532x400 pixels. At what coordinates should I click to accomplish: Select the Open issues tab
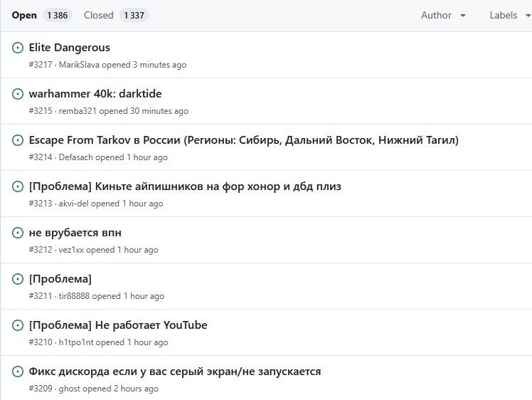coord(42,15)
